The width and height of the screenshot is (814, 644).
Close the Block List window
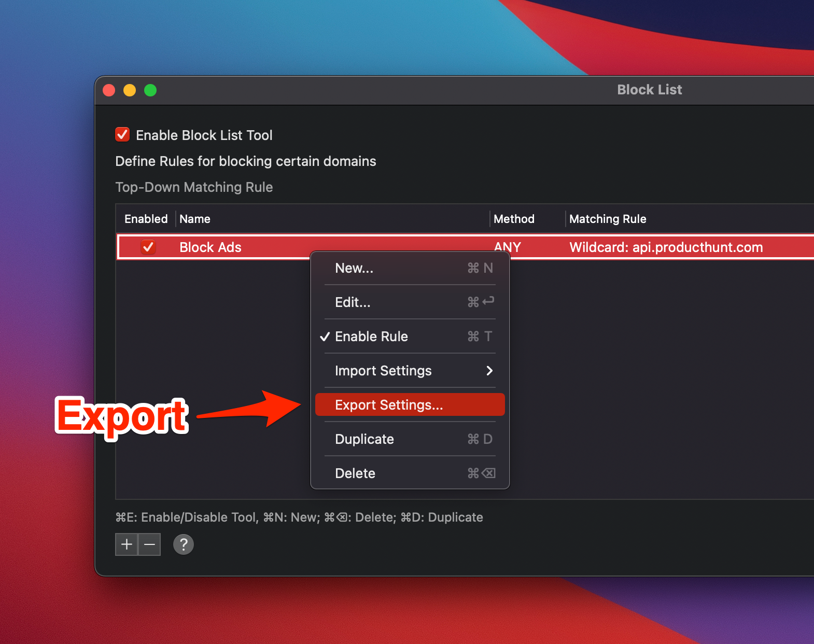pos(109,90)
